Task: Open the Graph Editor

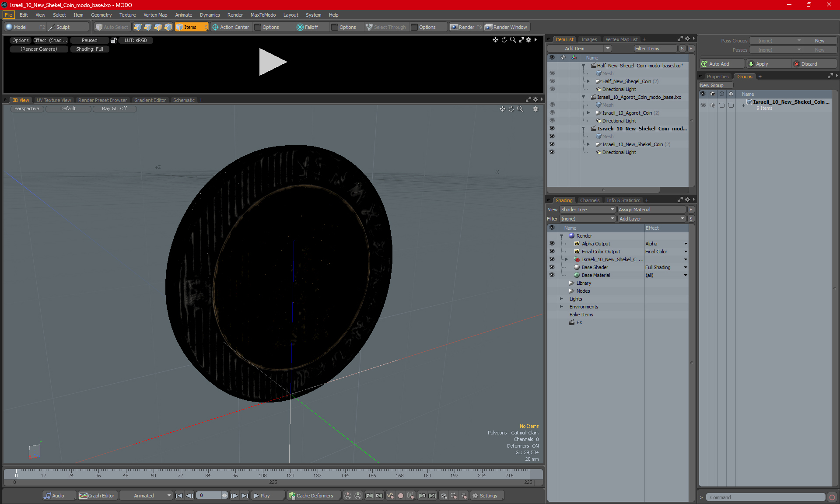Action: click(x=97, y=496)
